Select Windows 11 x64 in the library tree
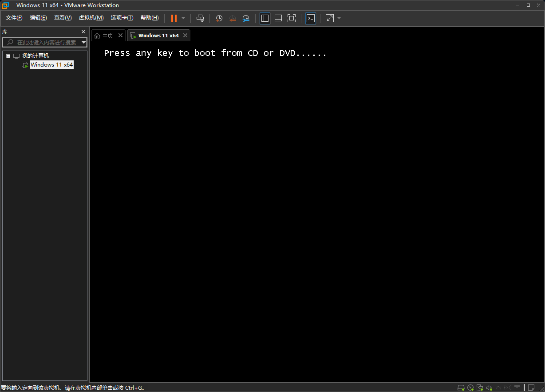The image size is (545, 392). [51, 65]
